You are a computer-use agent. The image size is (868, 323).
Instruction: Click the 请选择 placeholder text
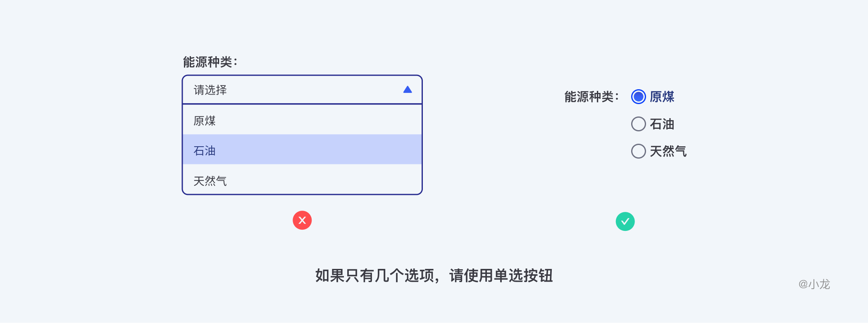coord(210,90)
